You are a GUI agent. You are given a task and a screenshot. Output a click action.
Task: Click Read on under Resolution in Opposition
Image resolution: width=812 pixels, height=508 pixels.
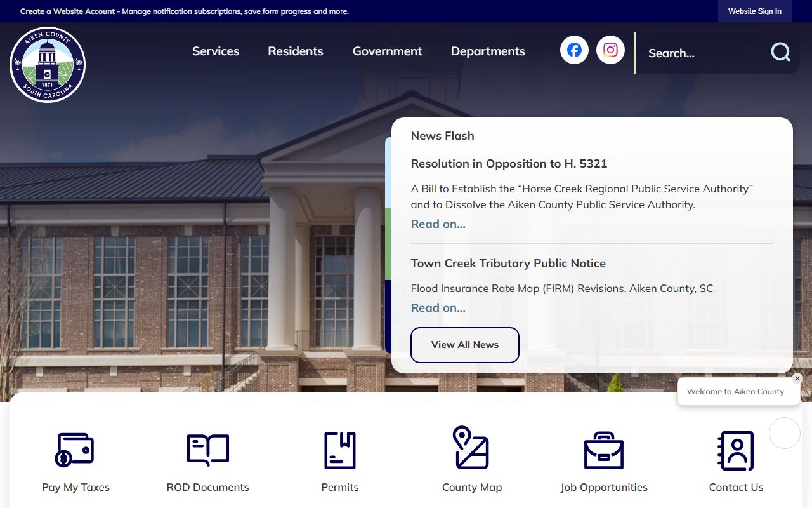(x=438, y=224)
